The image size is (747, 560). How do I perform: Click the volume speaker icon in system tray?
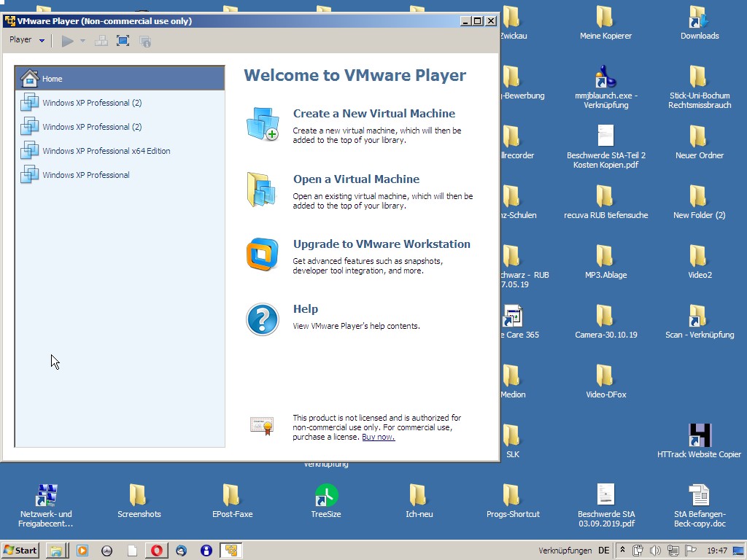tap(654, 551)
